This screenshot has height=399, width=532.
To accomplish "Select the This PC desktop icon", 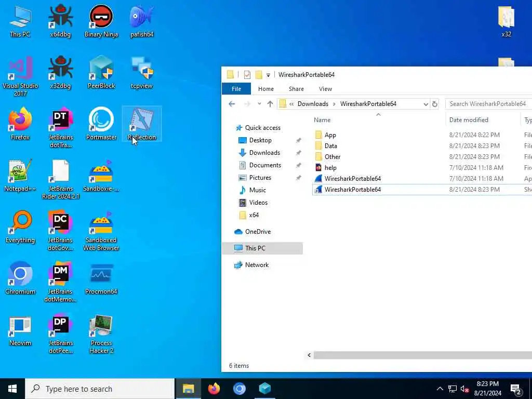I will 20,21.
